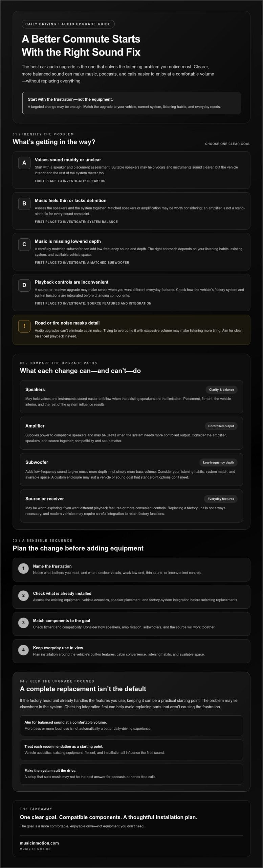263x868 pixels.
Task: Select the letter C badge icon
Action: pyautogui.click(x=24, y=244)
